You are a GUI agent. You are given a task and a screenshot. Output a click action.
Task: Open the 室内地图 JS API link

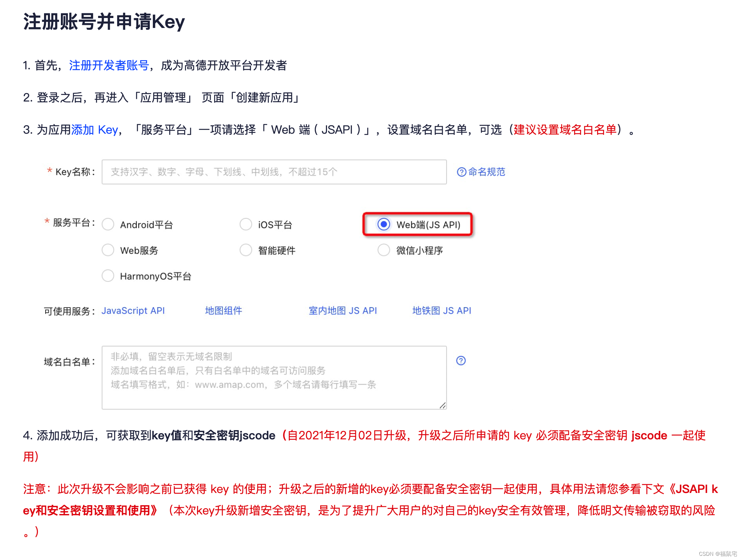343,311
